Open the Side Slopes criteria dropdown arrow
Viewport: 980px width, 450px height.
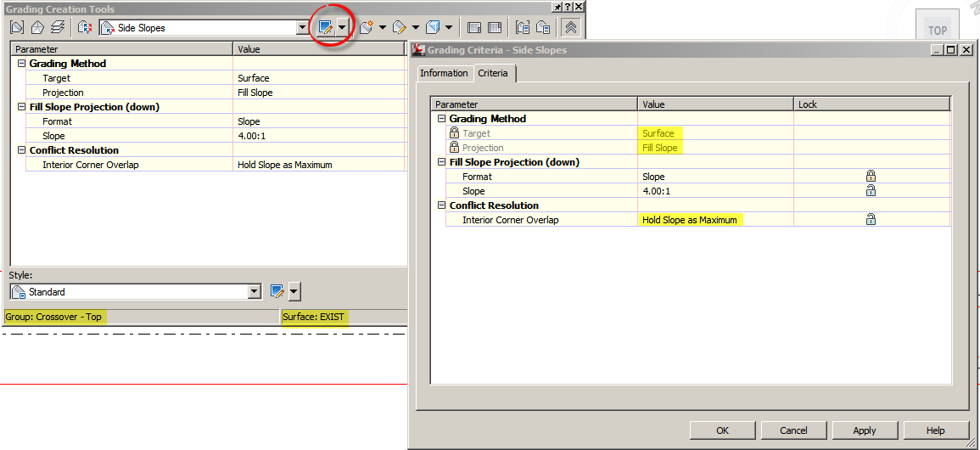click(303, 27)
